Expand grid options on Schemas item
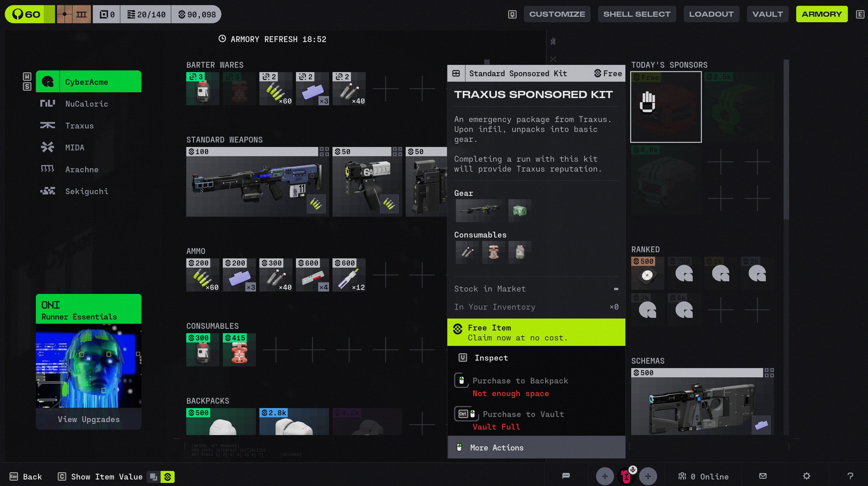Screen dimensions: 868x486 pos(769,373)
